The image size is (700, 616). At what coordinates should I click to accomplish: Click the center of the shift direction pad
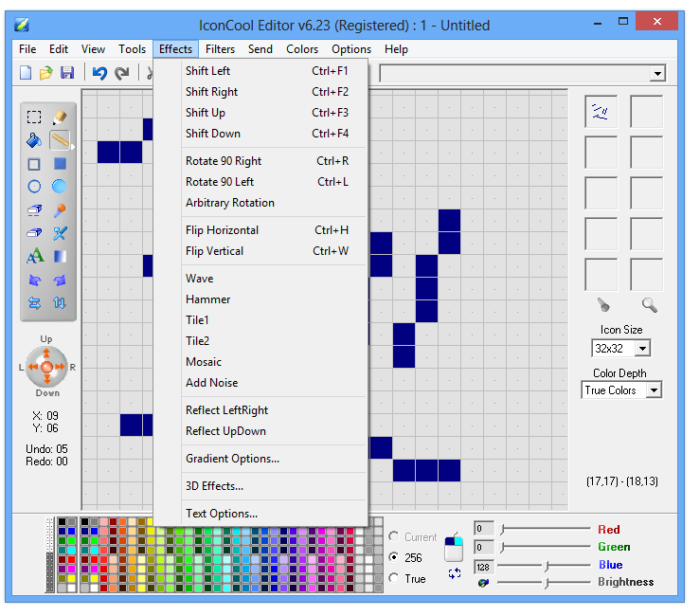pyautogui.click(x=46, y=367)
